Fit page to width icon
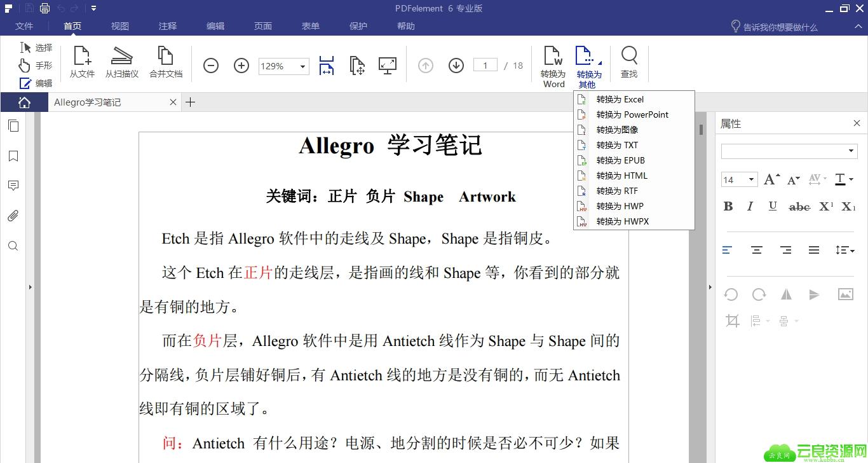 [327, 66]
